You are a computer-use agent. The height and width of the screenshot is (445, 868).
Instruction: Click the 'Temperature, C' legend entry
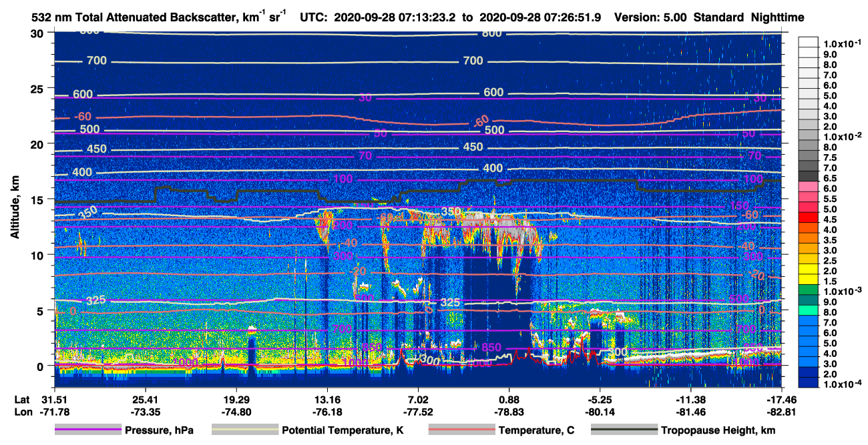[x=536, y=431]
